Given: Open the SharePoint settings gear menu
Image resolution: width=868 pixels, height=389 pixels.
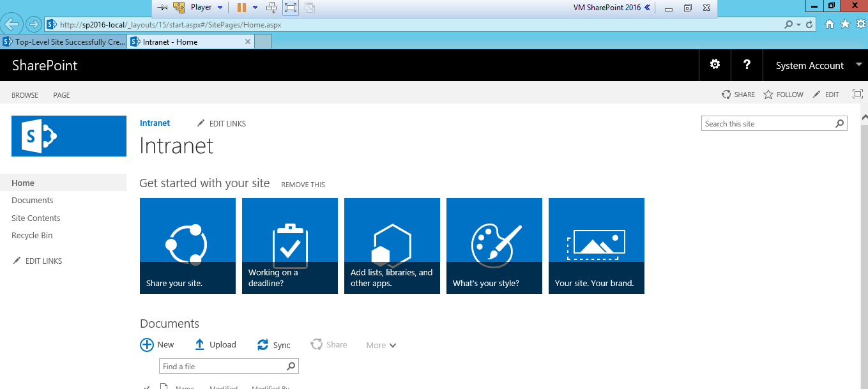Looking at the screenshot, I should (715, 65).
